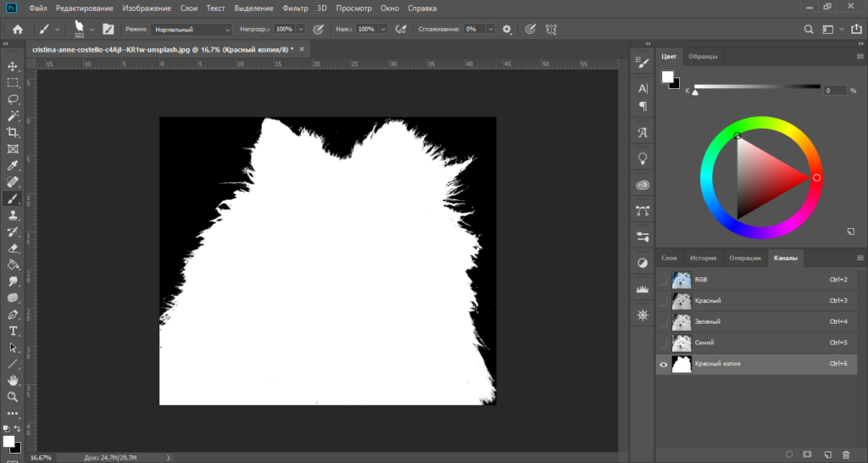The height and width of the screenshot is (463, 868).
Task: Expand the Непрозр. opacity dropdown arrow
Action: tap(300, 29)
